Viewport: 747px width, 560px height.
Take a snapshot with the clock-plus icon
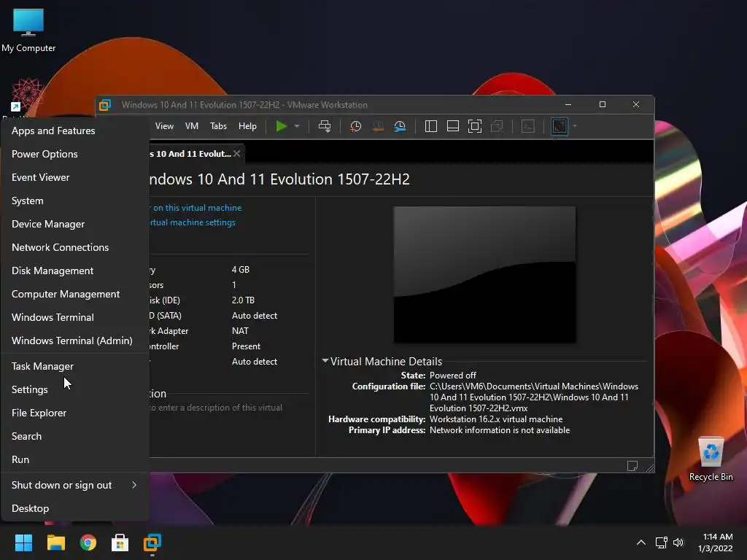click(355, 126)
